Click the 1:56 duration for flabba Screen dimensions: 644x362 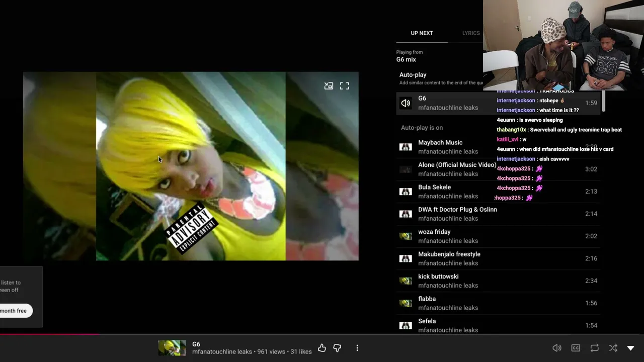[x=591, y=303]
